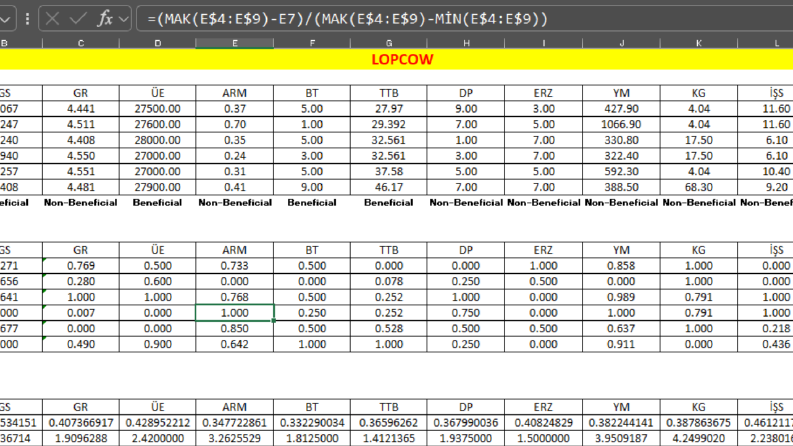The height and width of the screenshot is (446, 793).
Task: Select cell with value 0.407366917
Action: (81, 423)
